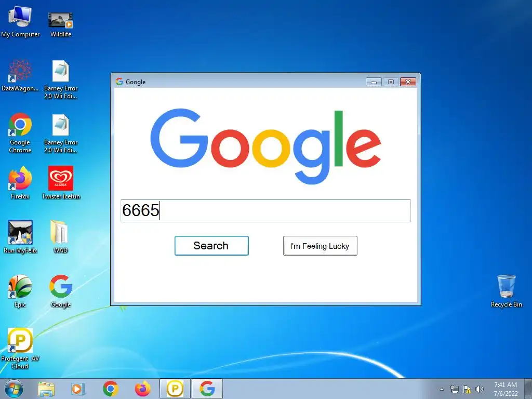
Task: Launch Chrome from the taskbar
Action: [111, 389]
